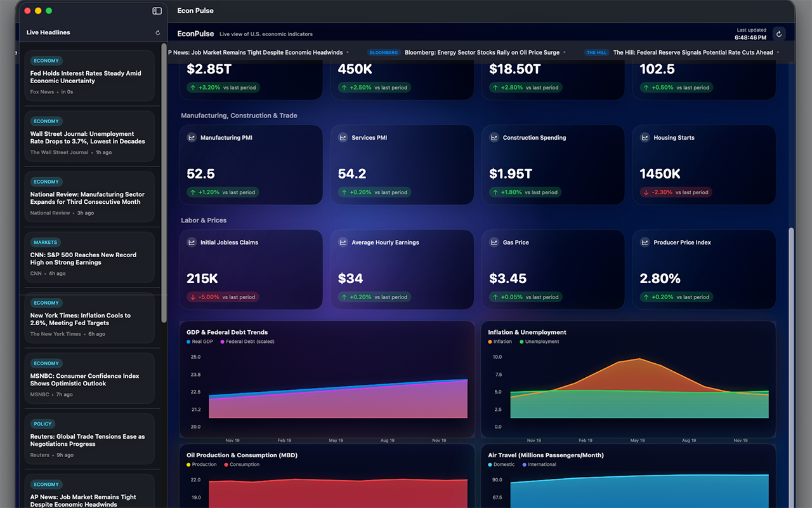This screenshot has width=812, height=508.
Task: Toggle the sidebar panel icon
Action: [x=157, y=11]
